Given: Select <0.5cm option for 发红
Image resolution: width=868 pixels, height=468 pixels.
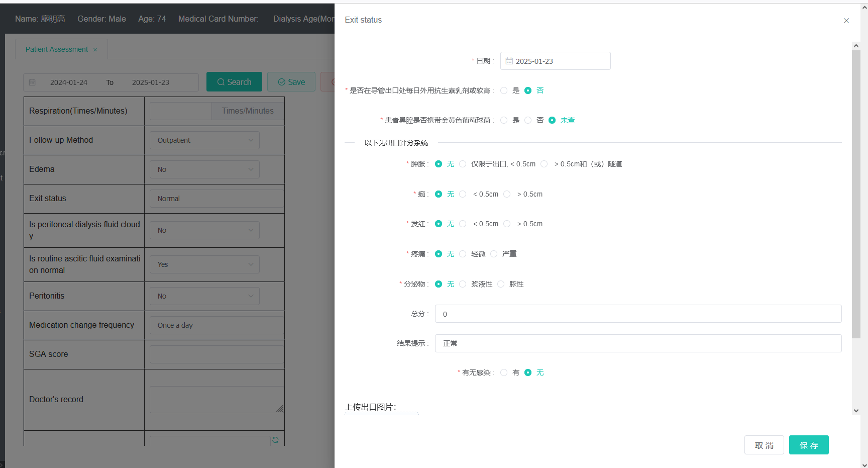Looking at the screenshot, I should [x=463, y=224].
